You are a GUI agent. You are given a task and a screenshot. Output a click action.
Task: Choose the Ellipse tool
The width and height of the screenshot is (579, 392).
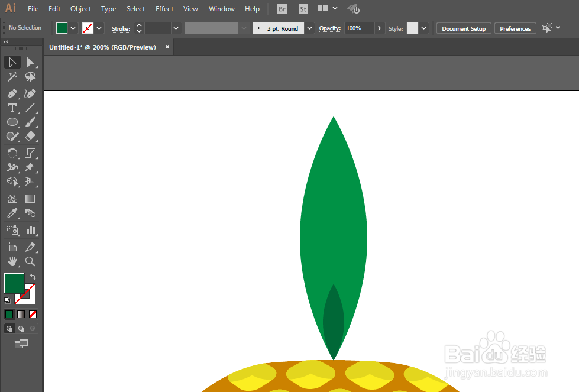click(12, 122)
